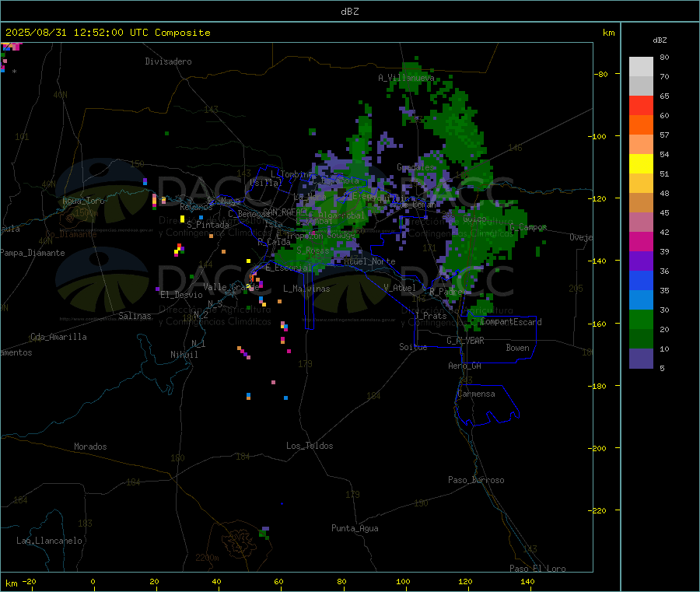Select the 'Soitue' location label

[413, 347]
